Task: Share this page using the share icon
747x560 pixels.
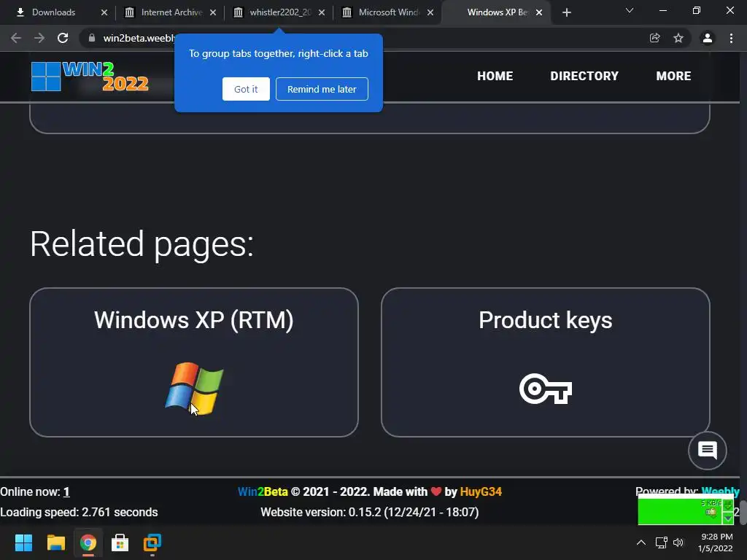Action: [x=655, y=38]
